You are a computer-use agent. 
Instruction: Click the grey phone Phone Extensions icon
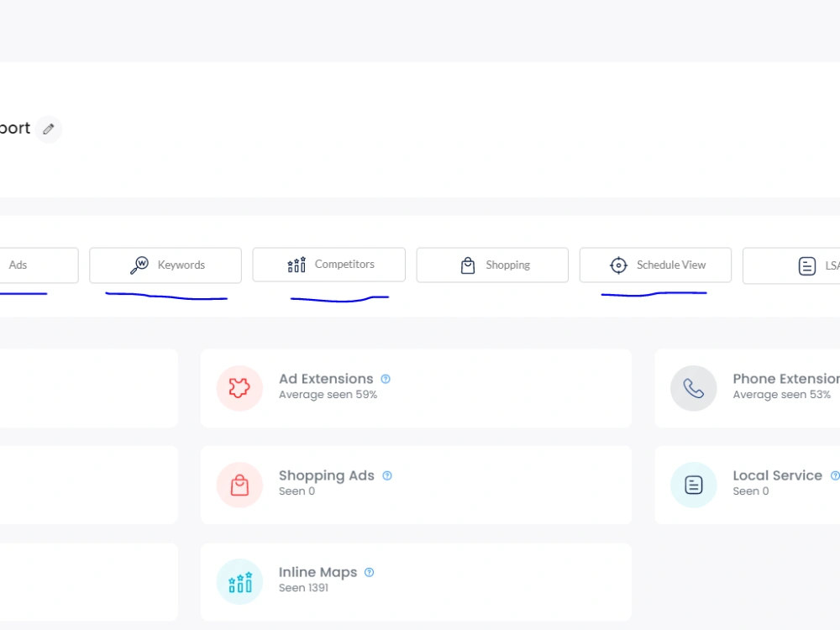tap(693, 388)
